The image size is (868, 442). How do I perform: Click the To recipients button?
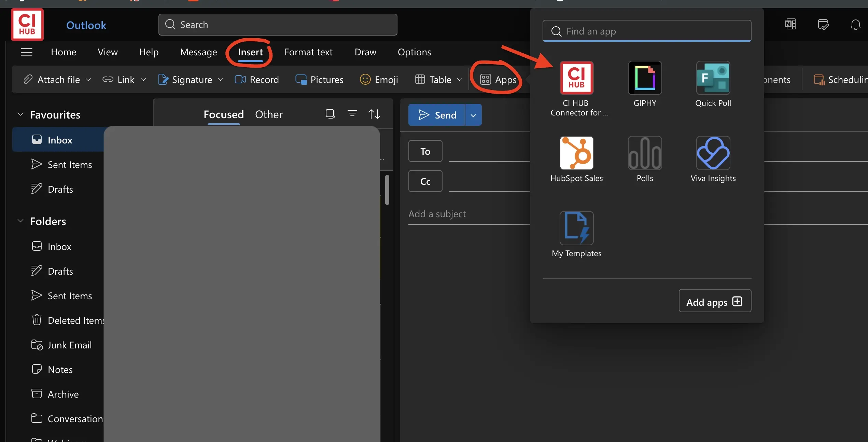coord(425,151)
